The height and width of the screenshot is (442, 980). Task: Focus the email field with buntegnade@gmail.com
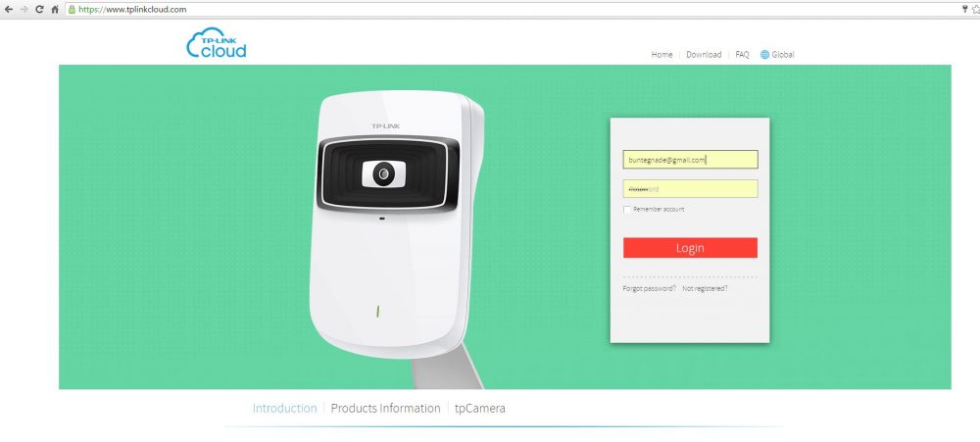690,160
